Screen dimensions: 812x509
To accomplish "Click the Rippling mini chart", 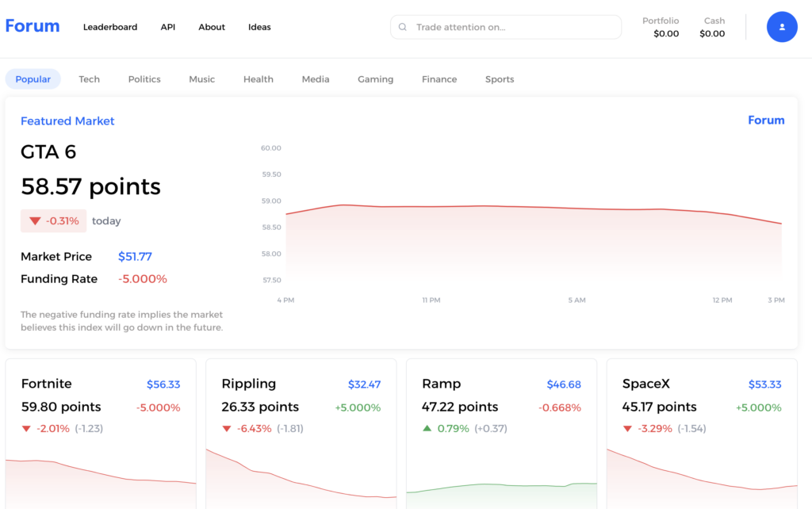I will (x=301, y=479).
